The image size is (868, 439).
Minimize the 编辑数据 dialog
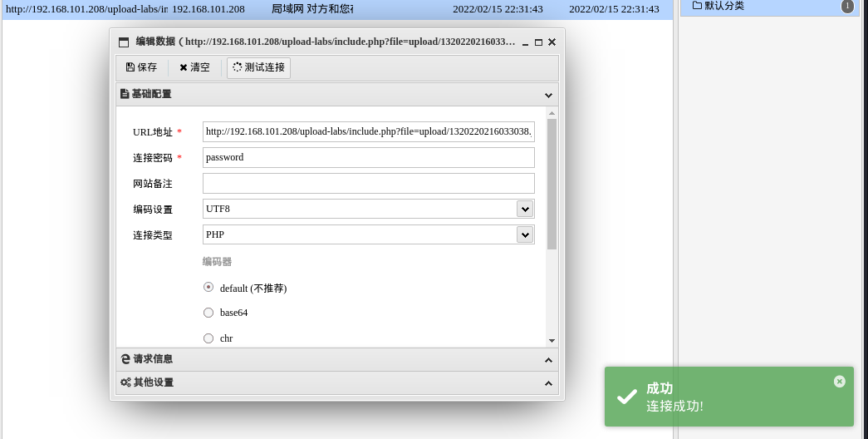525,42
